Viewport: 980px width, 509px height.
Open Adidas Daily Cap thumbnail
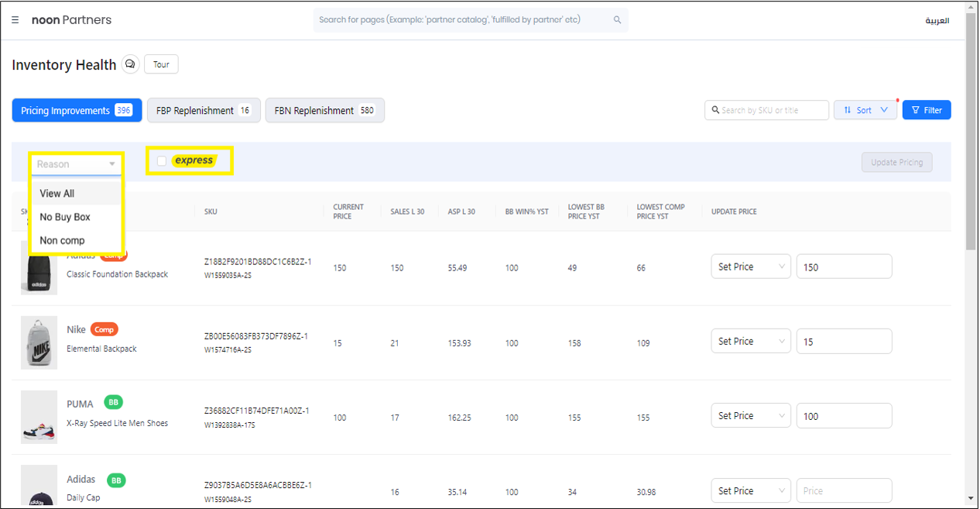39,487
